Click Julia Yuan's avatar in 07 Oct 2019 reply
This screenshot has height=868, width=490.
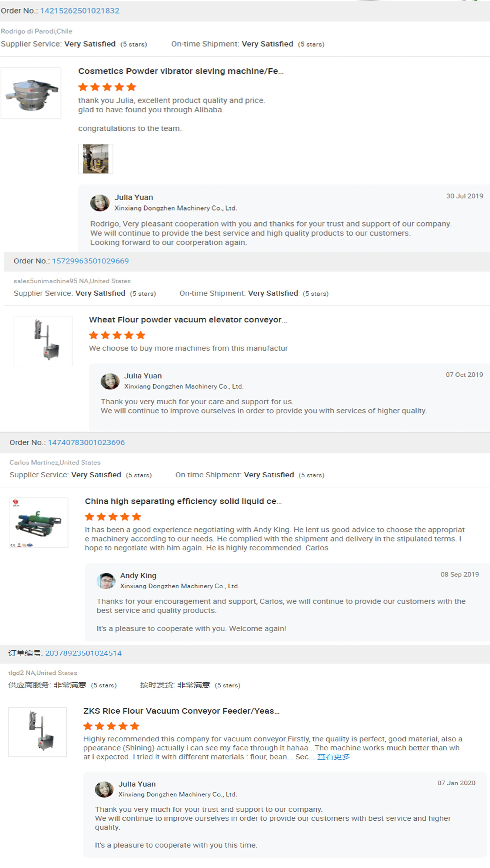click(110, 381)
